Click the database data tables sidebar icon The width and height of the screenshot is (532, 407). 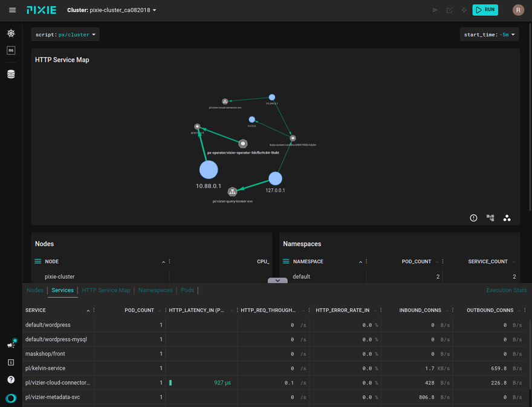(11, 74)
